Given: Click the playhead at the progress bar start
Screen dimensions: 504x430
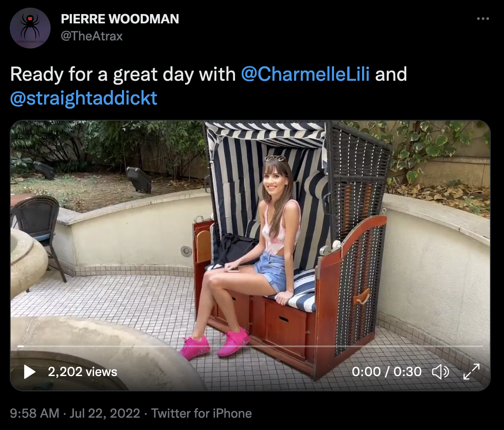Looking at the screenshot, I should click(20, 346).
